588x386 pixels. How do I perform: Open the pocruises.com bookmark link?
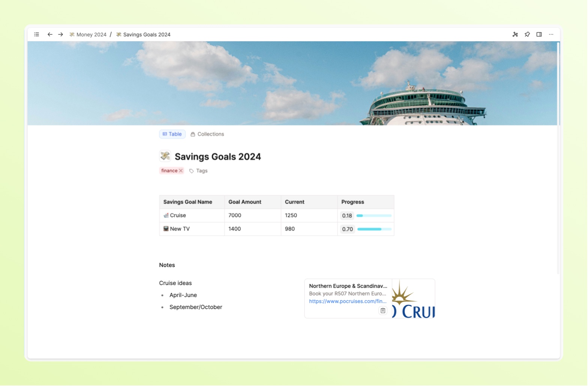(x=347, y=301)
